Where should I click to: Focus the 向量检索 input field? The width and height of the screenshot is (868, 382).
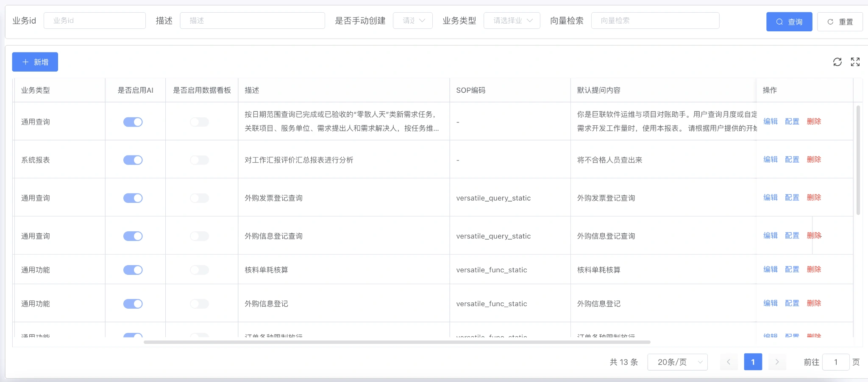click(x=655, y=21)
